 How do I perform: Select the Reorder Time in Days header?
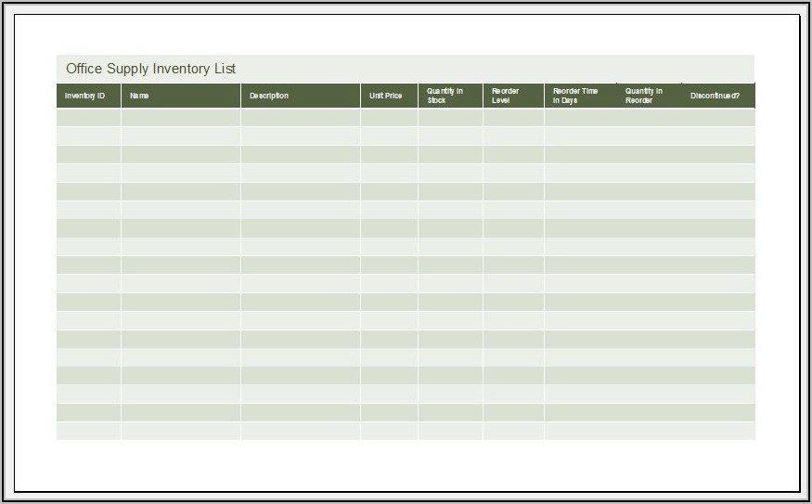[581, 96]
